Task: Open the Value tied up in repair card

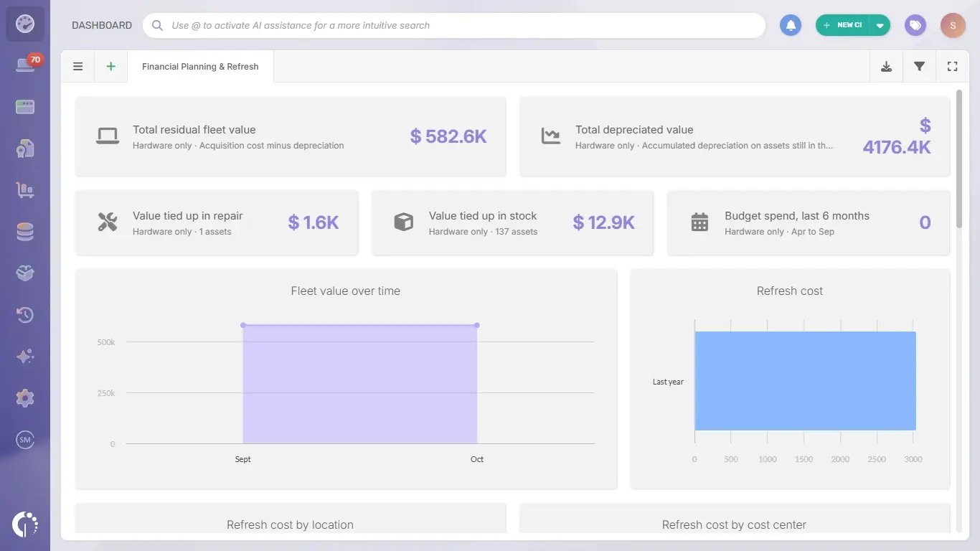Action: [x=217, y=222]
